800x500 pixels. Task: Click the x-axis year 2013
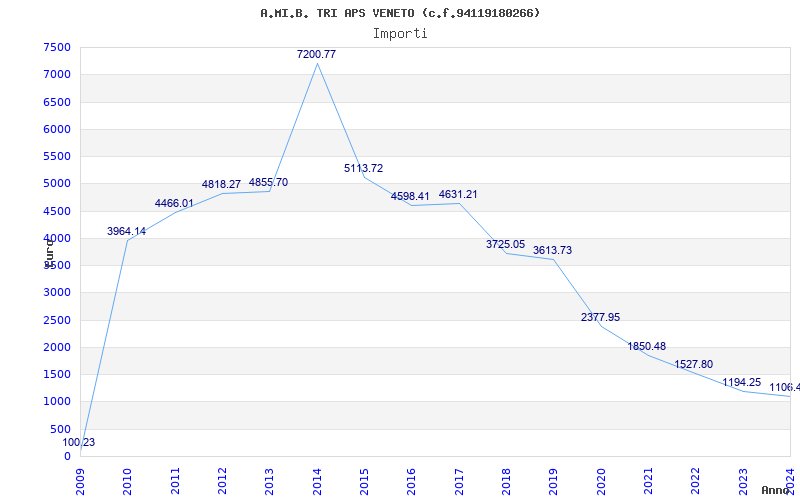point(269,482)
